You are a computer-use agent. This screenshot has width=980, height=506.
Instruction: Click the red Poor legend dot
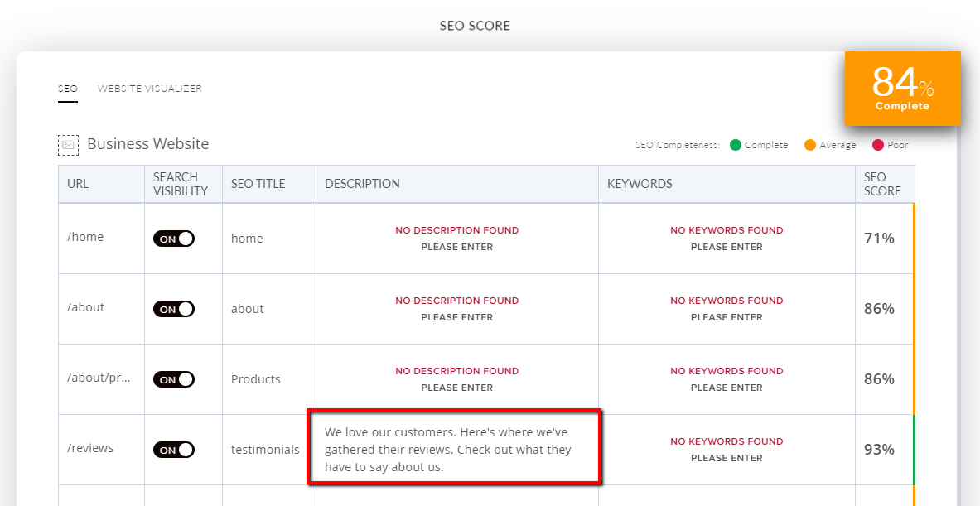[878, 145]
